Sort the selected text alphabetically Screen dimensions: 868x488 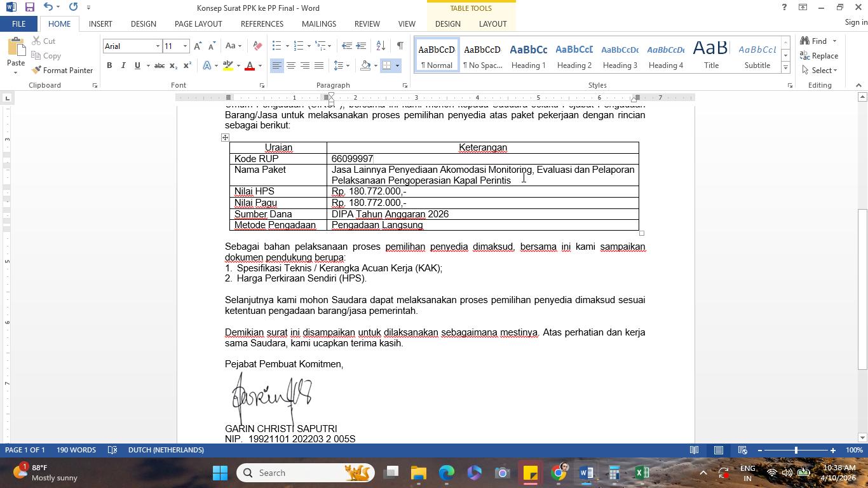(381, 46)
